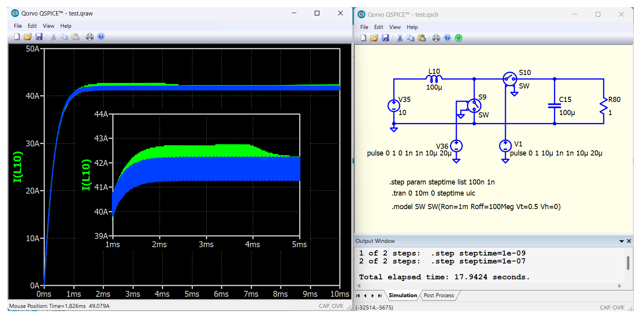Click Help icon in test.qraw toolbar
Screen dimensions: 644x319
(101, 37)
